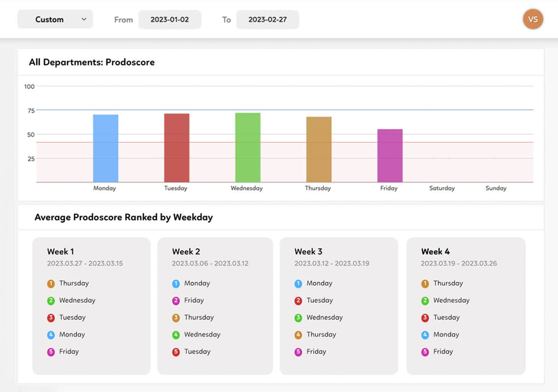Click rank 1 badge for Thursday in Week 1

[x=51, y=284]
